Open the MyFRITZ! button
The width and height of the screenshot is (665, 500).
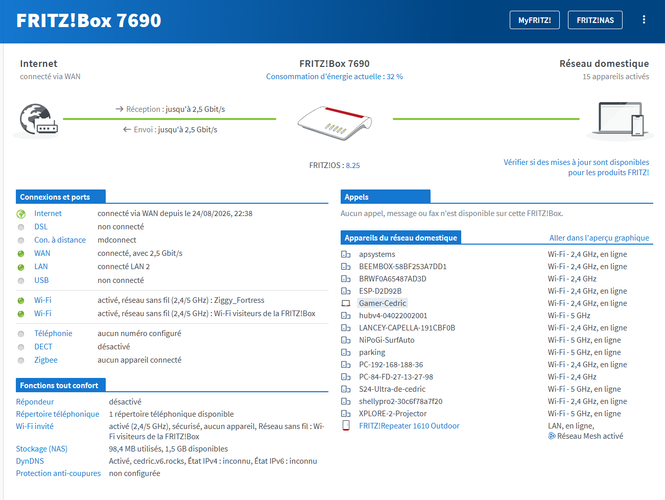tap(534, 20)
